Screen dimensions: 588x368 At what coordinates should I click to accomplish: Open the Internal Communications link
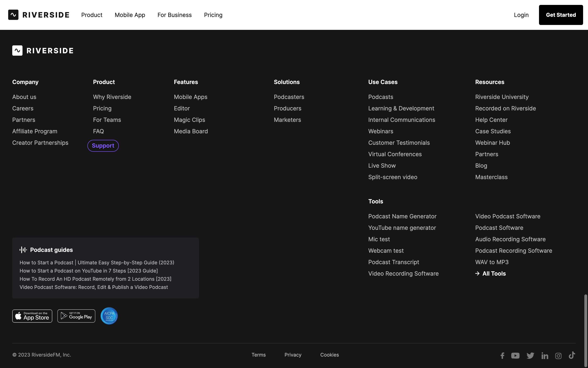(402, 120)
